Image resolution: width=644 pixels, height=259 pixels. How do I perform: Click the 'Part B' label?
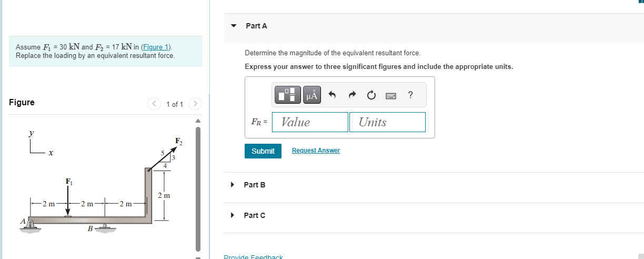coord(255,185)
